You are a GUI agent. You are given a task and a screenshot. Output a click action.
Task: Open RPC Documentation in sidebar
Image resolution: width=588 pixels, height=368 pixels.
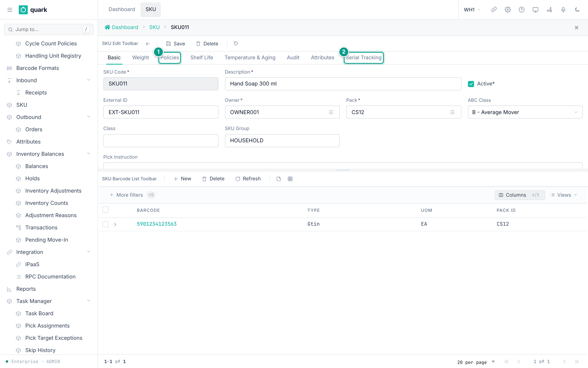[x=49, y=277]
